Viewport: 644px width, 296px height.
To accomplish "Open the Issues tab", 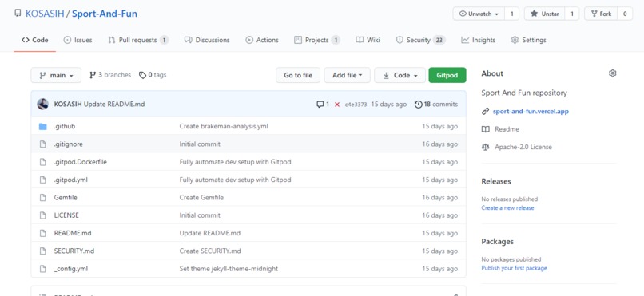I will (x=78, y=40).
